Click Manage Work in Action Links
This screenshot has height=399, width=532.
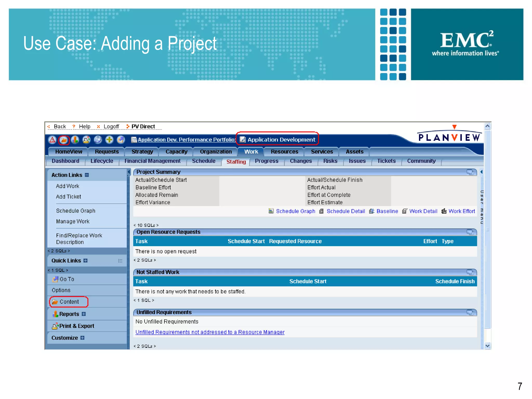[73, 222]
